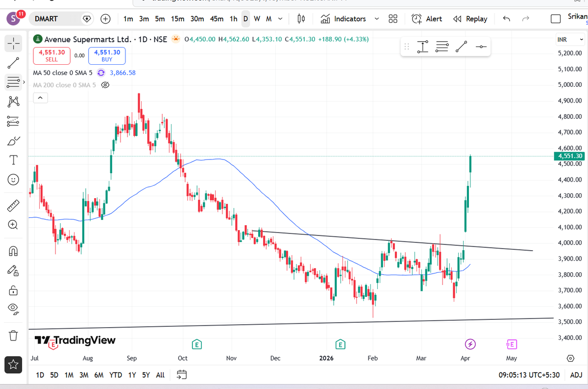Switch to 1h timeframe
Screen dimensions: 588x389
(233, 19)
